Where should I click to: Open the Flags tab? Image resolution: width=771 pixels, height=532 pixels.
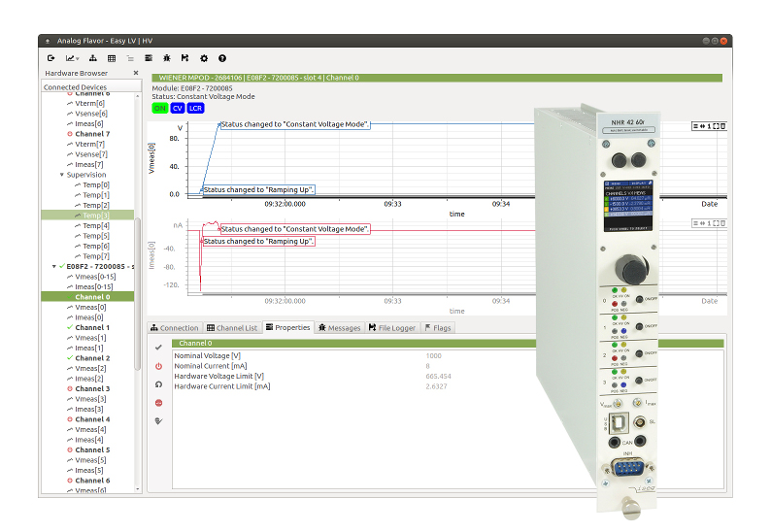(438, 328)
